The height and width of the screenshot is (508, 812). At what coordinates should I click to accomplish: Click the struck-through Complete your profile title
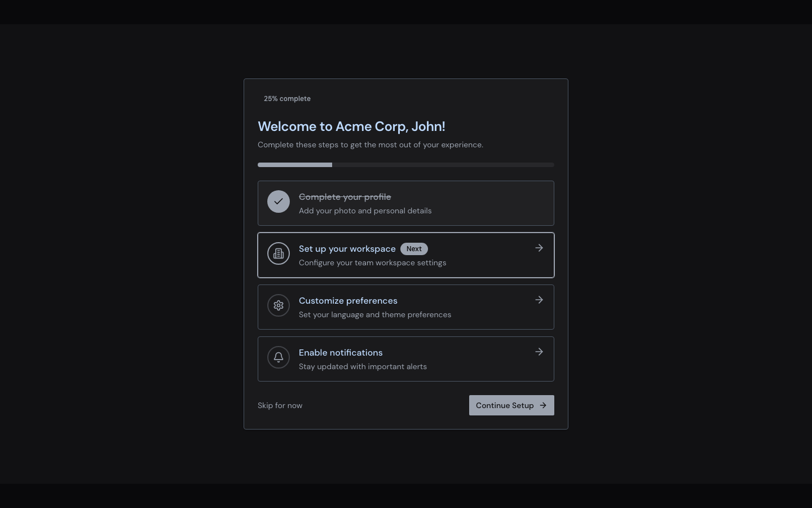click(x=345, y=197)
